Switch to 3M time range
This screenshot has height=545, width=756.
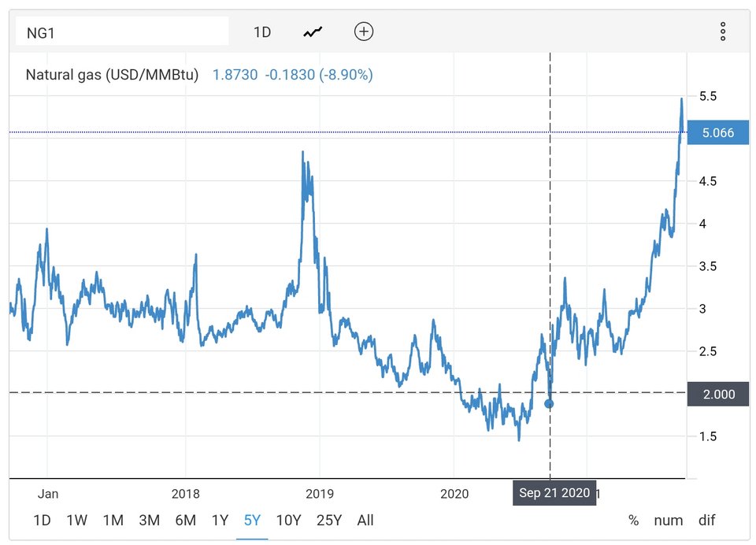[149, 520]
